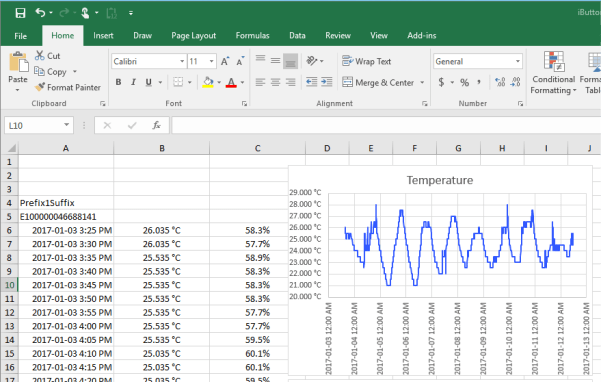601x382 pixels.
Task: Click Increase Font Size icon
Action: (x=225, y=61)
